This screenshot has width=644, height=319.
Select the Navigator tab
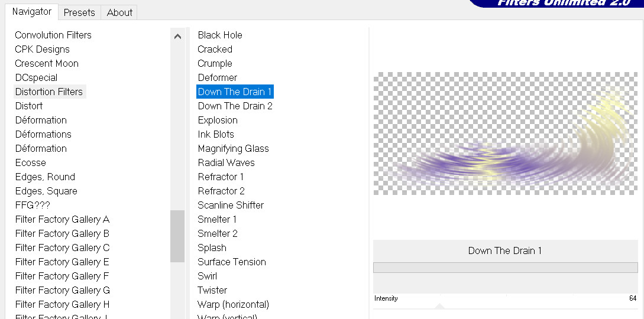32,12
